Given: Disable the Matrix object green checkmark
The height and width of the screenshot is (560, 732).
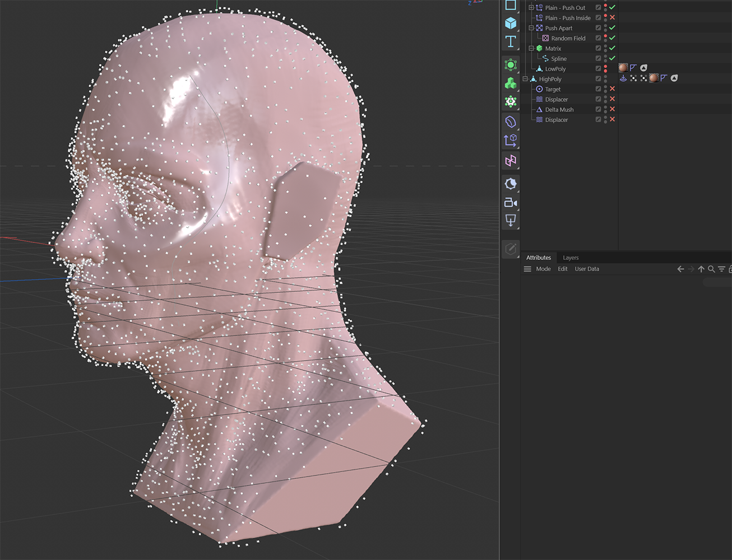Looking at the screenshot, I should click(613, 48).
